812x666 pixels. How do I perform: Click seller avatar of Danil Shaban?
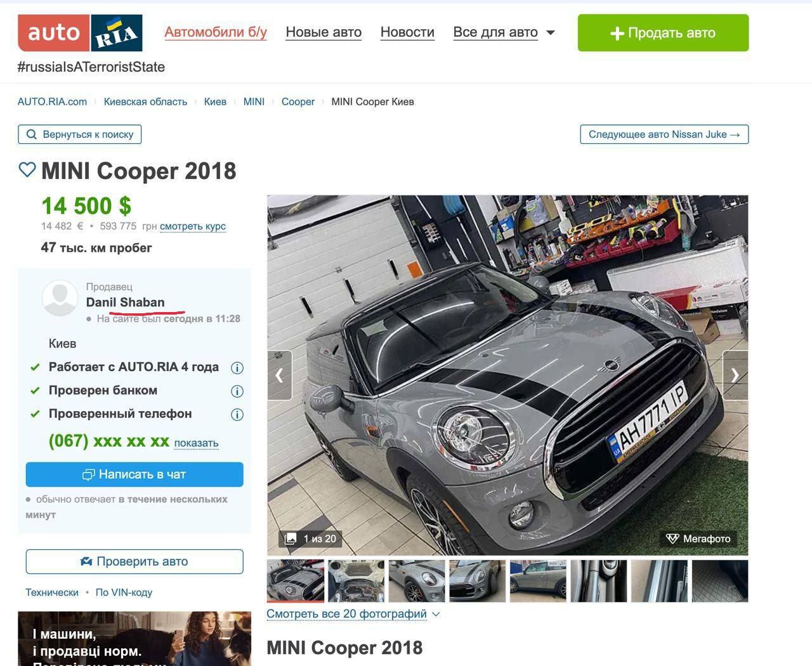[60, 297]
